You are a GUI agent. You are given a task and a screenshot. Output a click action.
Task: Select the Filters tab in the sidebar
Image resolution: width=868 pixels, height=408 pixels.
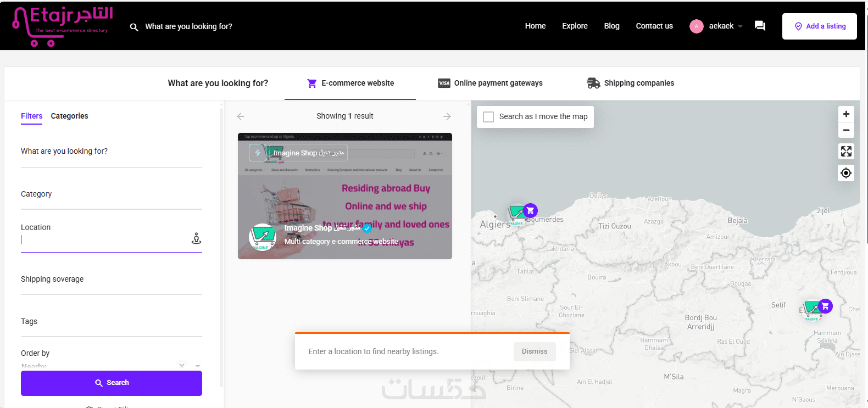pyautogui.click(x=31, y=116)
